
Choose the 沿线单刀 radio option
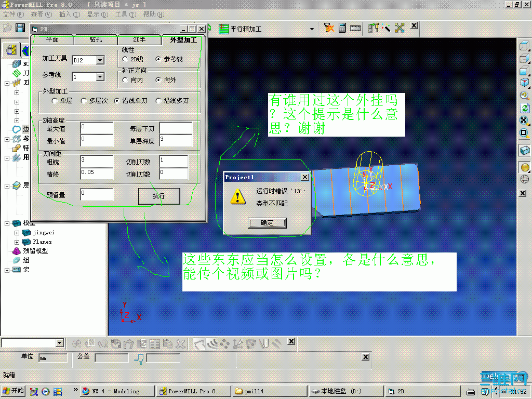117,101
